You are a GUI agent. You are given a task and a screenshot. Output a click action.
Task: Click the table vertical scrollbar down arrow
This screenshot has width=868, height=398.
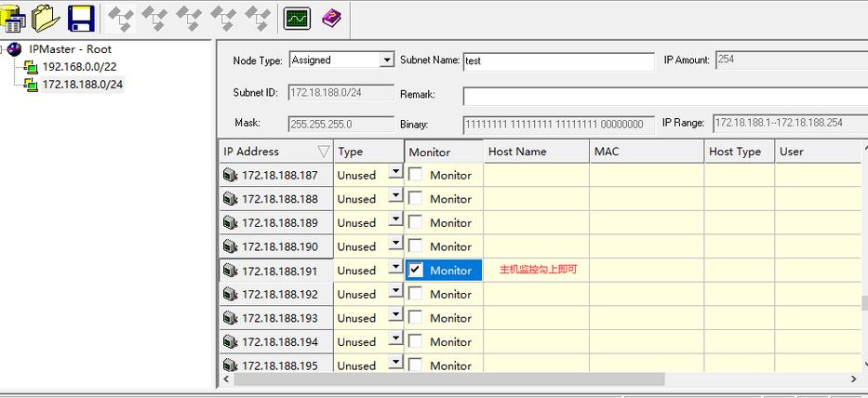[864, 365]
